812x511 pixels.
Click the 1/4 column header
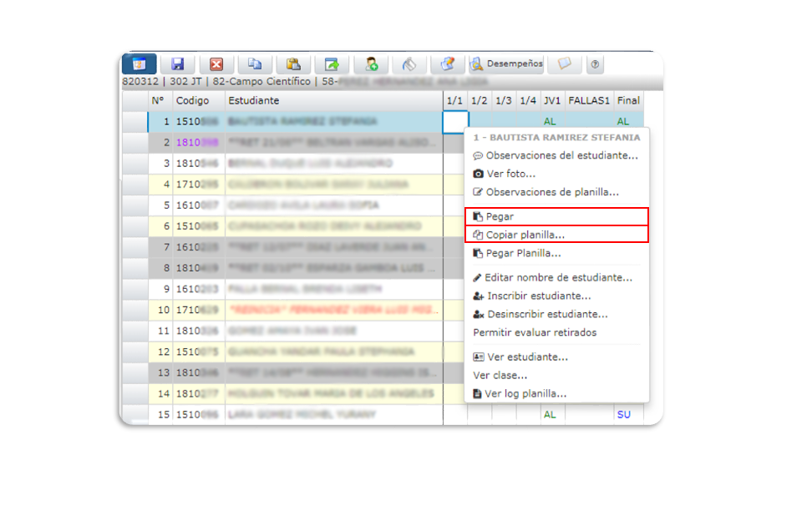pyautogui.click(x=528, y=100)
